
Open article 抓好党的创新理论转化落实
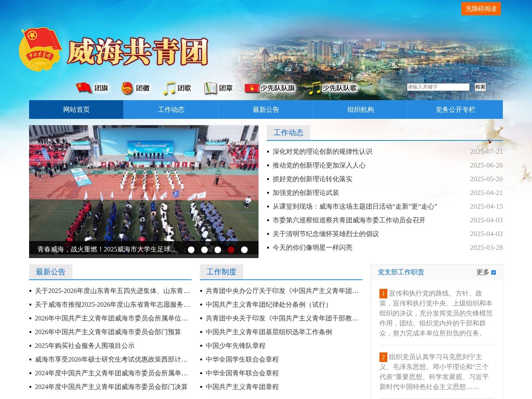point(313,179)
